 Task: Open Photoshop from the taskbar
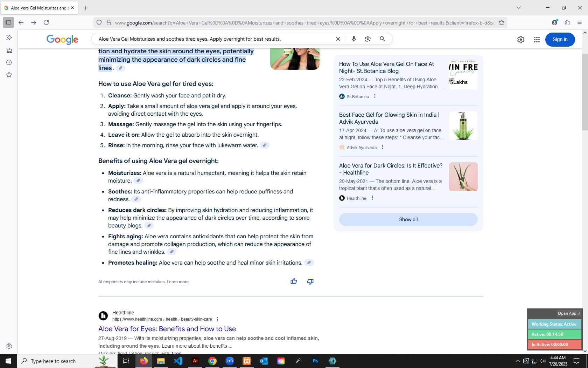(x=315, y=361)
